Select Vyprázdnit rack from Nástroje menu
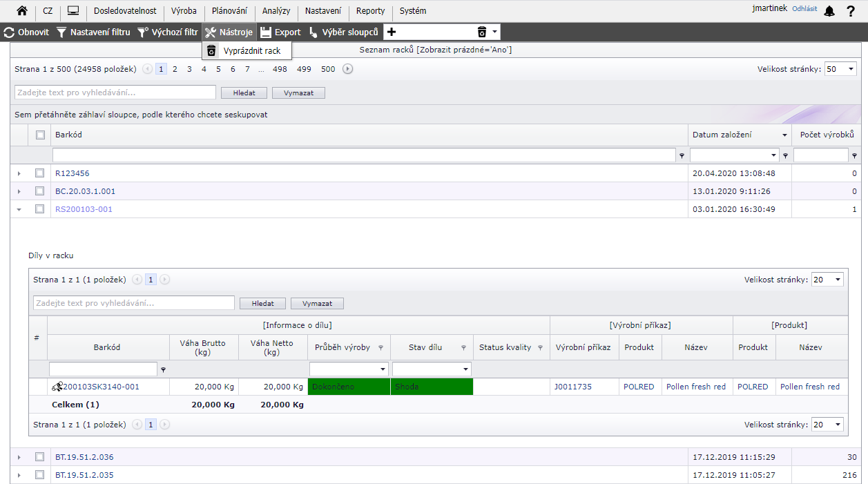The height and width of the screenshot is (484, 868). tap(251, 50)
